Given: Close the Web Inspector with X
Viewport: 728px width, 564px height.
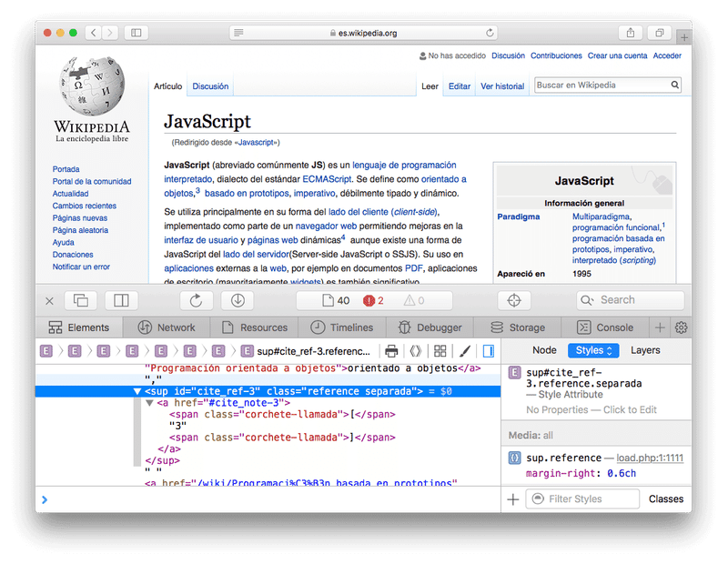Looking at the screenshot, I should pyautogui.click(x=49, y=301).
